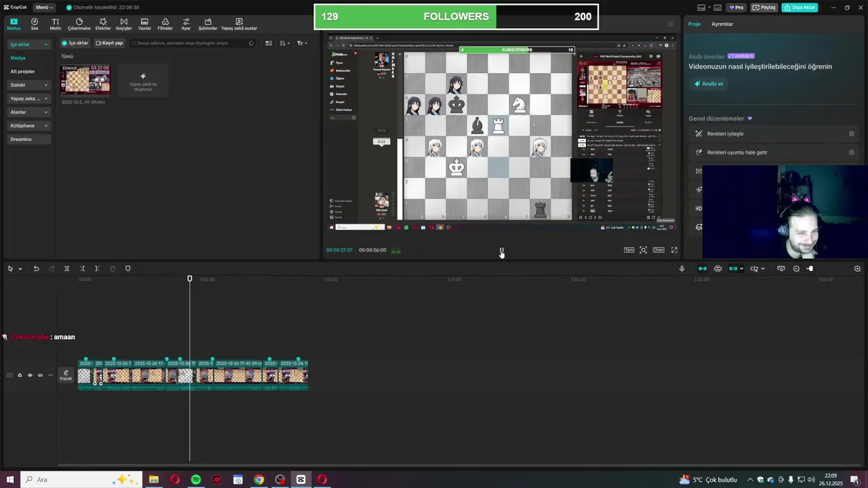Open the media sort order dropdown
This screenshot has height=488, width=868.
tap(284, 43)
